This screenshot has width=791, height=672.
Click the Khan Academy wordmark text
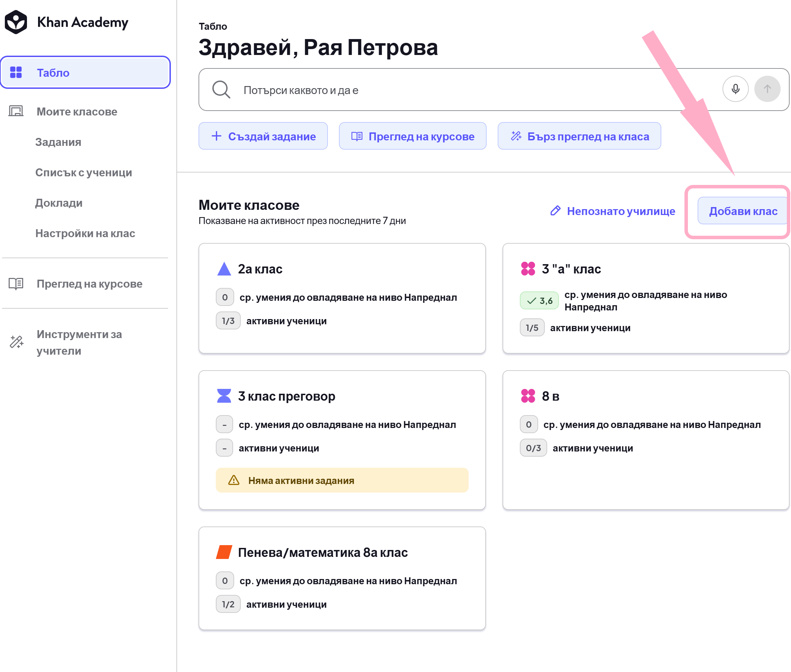[x=83, y=22]
